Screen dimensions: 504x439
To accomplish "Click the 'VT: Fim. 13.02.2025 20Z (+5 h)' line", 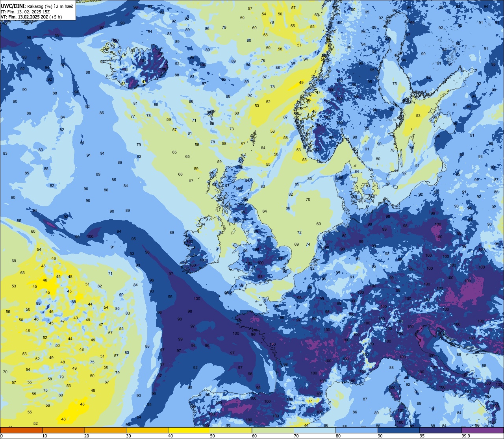I will pyautogui.click(x=31, y=17).
